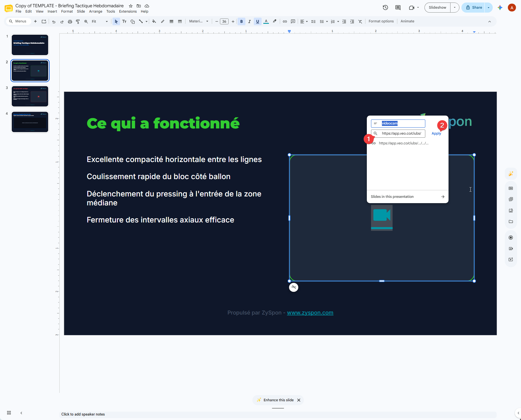Viewport: 521px width, 420px height.
Task: Click the remove link button under the shape
Action: (294, 287)
